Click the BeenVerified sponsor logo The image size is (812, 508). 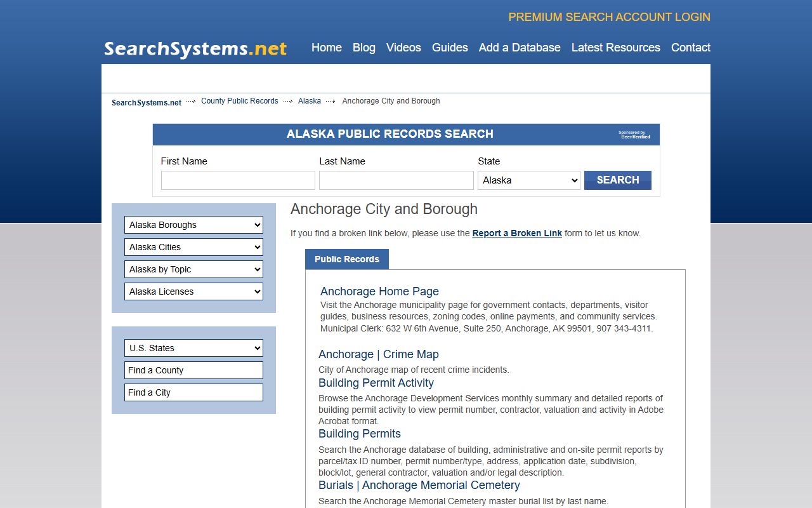(x=634, y=135)
